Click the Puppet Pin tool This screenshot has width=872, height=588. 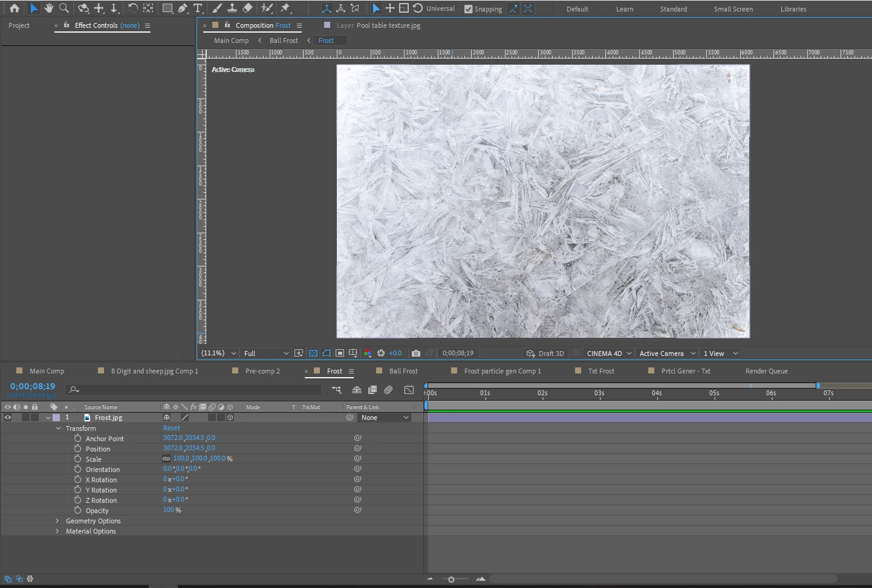click(285, 8)
